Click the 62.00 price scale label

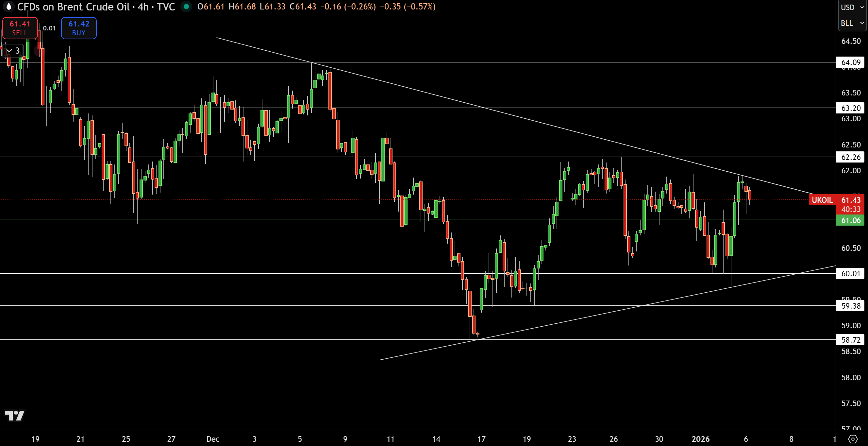(851, 171)
